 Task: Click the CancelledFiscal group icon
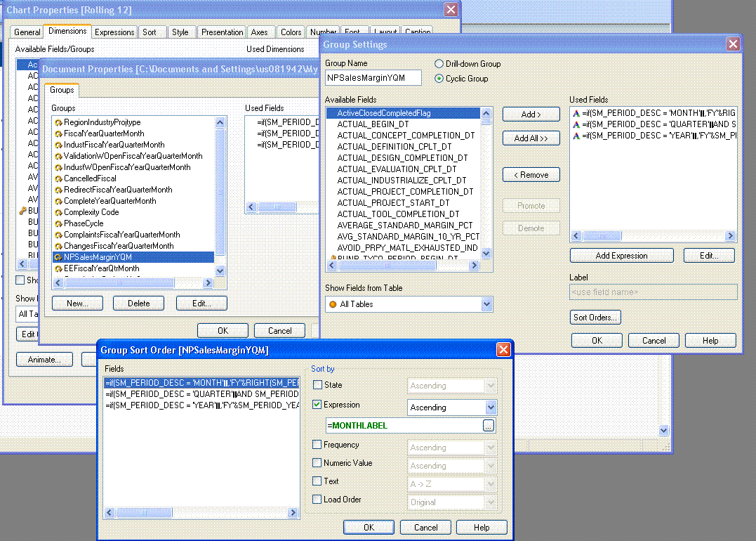click(x=58, y=178)
